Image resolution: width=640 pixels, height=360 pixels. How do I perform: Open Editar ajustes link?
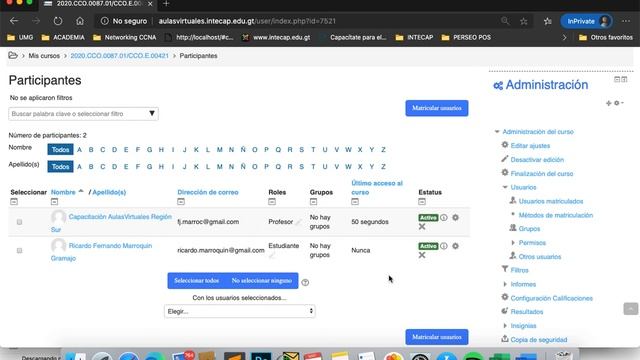pos(530,146)
